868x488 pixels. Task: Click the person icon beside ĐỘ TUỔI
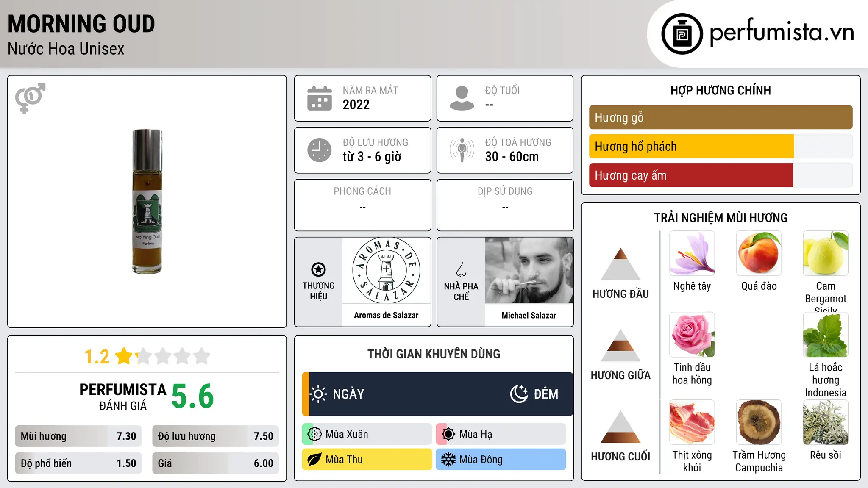coord(462,98)
